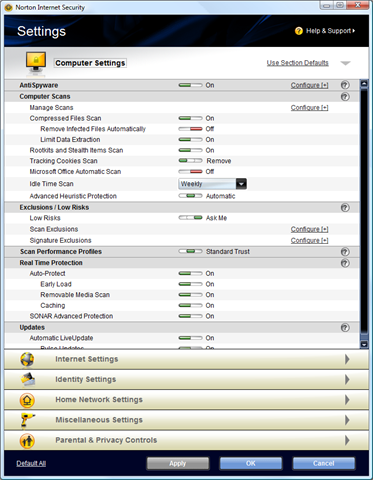This screenshot has height=480, width=373.
Task: Click Configure link for Scan Exclusions
Action: pyautogui.click(x=310, y=229)
